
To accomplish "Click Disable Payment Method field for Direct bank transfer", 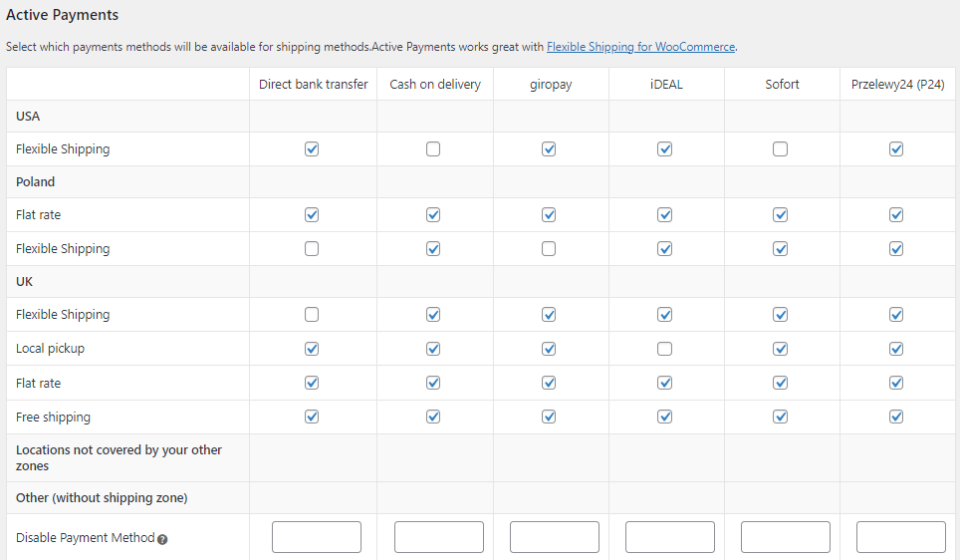I will point(316,537).
